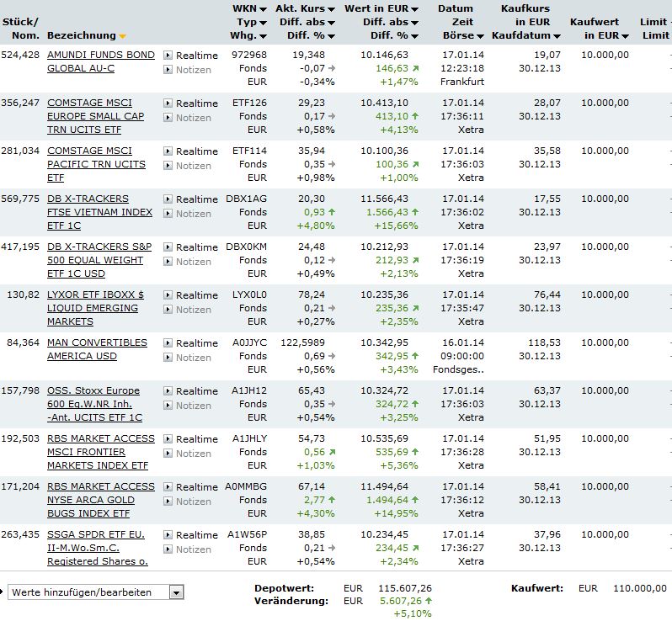
Task: Click Veränderung value 5.607,26
Action: tap(401, 601)
